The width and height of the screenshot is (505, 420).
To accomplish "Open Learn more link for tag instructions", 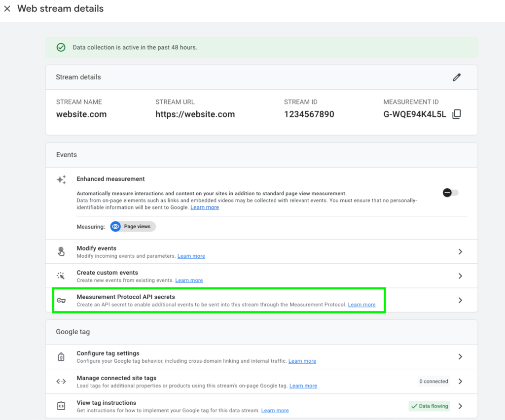I will coord(275,411).
